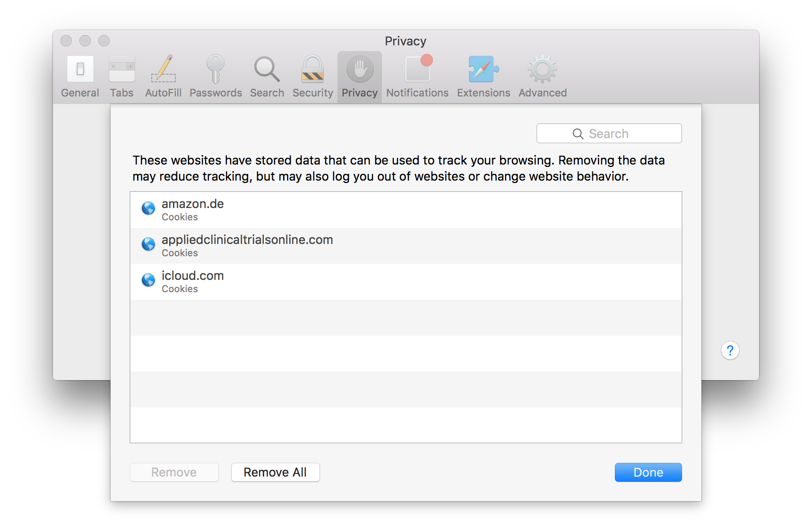812x521 pixels.
Task: Select the icloud.com cookies row
Action: click(406, 282)
